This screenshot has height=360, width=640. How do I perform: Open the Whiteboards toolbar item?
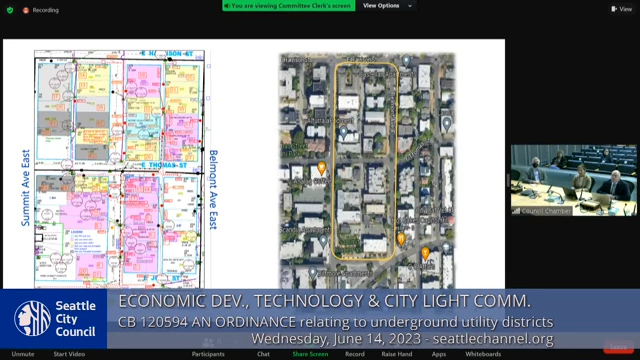click(x=483, y=354)
